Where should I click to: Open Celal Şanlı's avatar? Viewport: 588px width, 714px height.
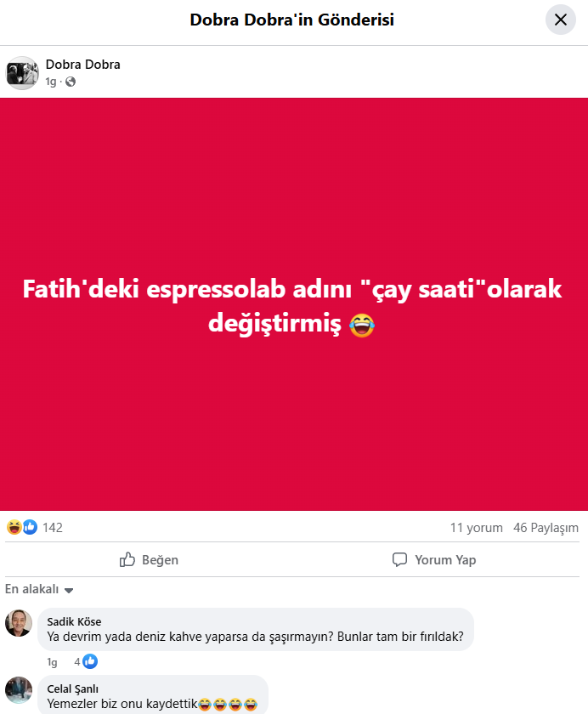pyautogui.click(x=19, y=690)
